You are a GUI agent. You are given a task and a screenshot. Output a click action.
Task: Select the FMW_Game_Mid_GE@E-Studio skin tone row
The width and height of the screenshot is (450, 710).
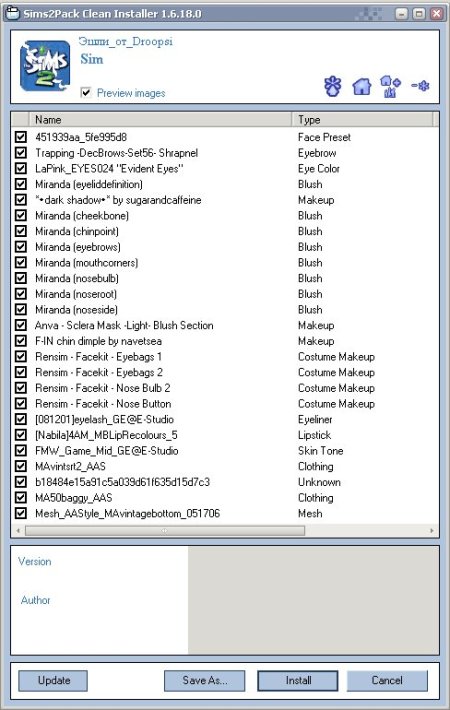225,451
